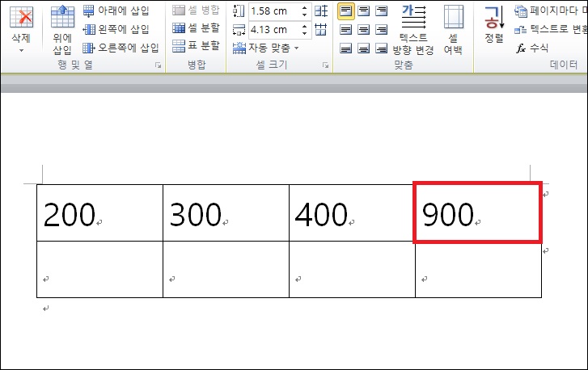Click 셀 여백 (Cell Margins)

453,30
